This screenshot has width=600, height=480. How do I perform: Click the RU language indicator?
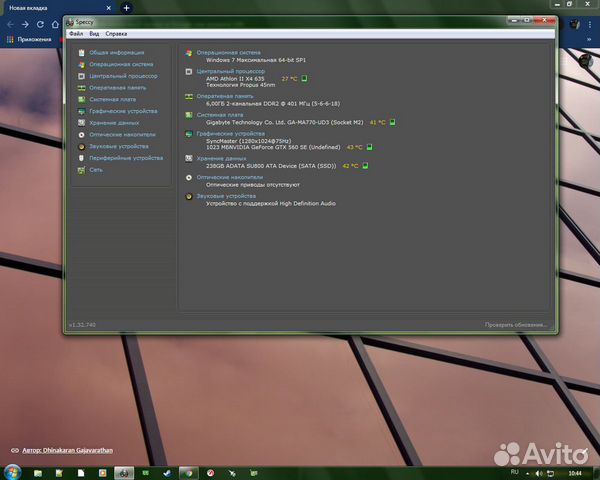coord(514,472)
